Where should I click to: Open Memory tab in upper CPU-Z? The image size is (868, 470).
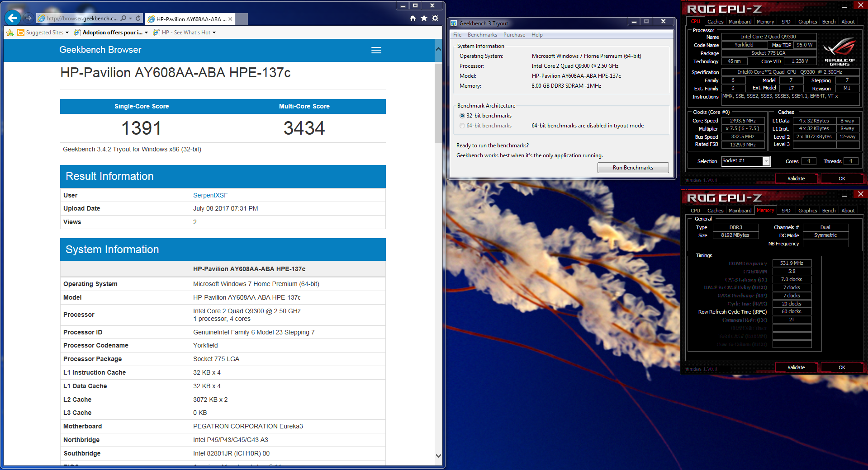click(x=765, y=22)
